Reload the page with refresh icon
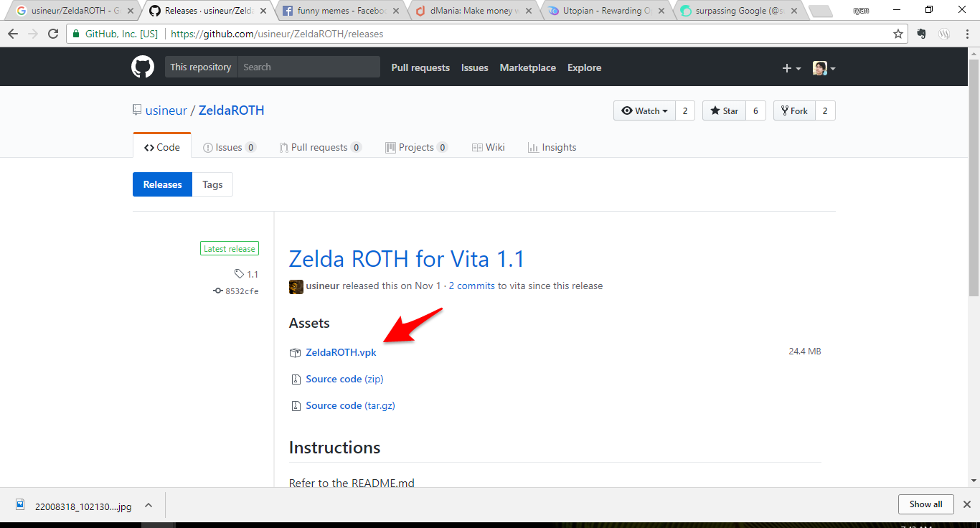The height and width of the screenshot is (528, 980). coord(53,34)
